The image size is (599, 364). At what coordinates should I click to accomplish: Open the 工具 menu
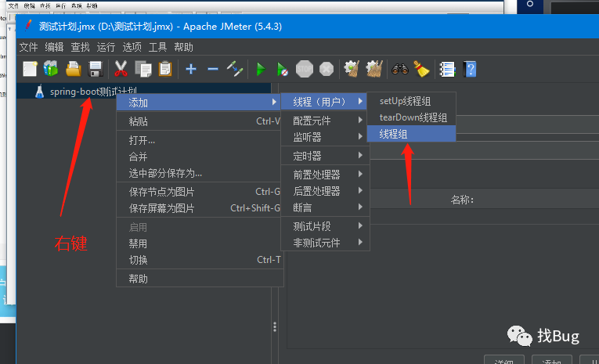[157, 48]
